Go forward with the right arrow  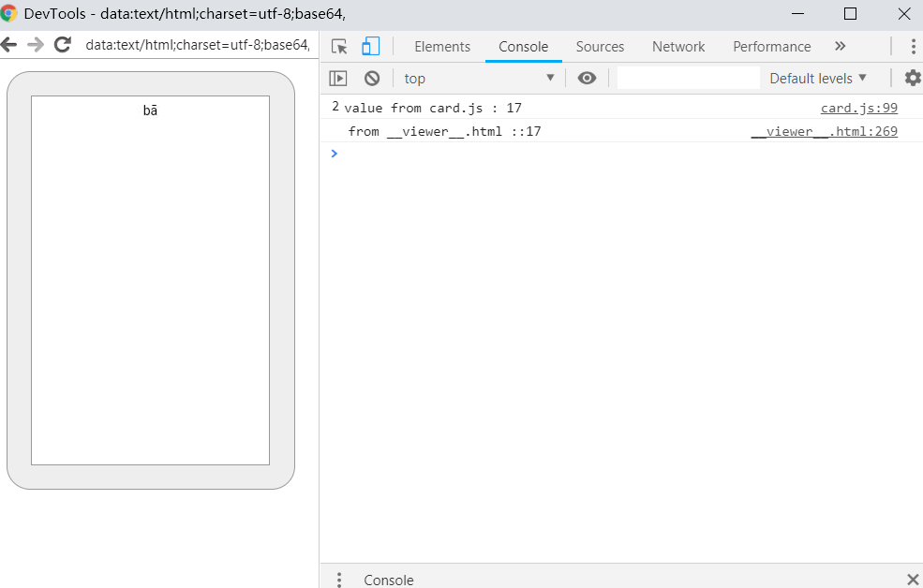[36, 44]
